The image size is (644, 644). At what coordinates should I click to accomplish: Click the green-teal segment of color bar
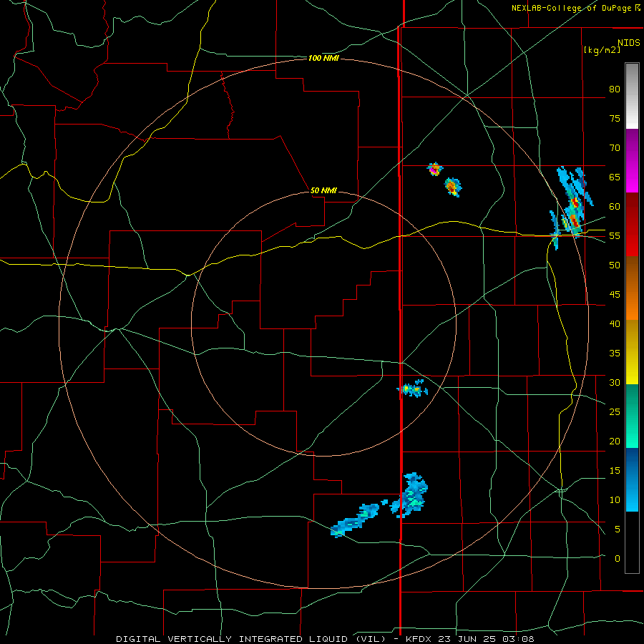632,416
